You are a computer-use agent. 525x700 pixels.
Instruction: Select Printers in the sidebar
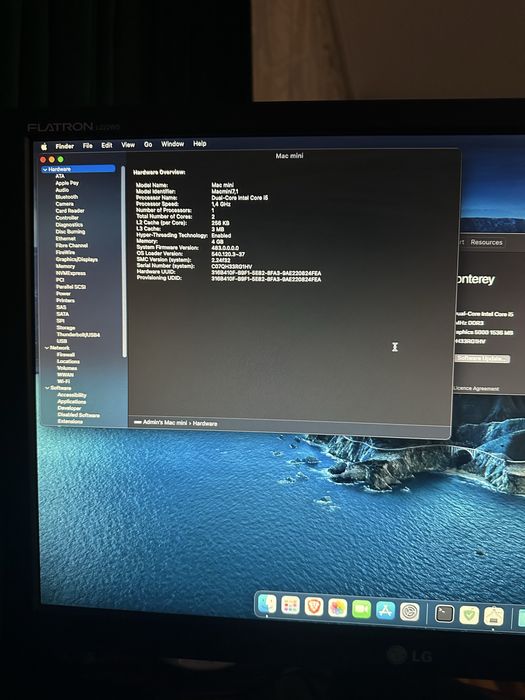[65, 300]
